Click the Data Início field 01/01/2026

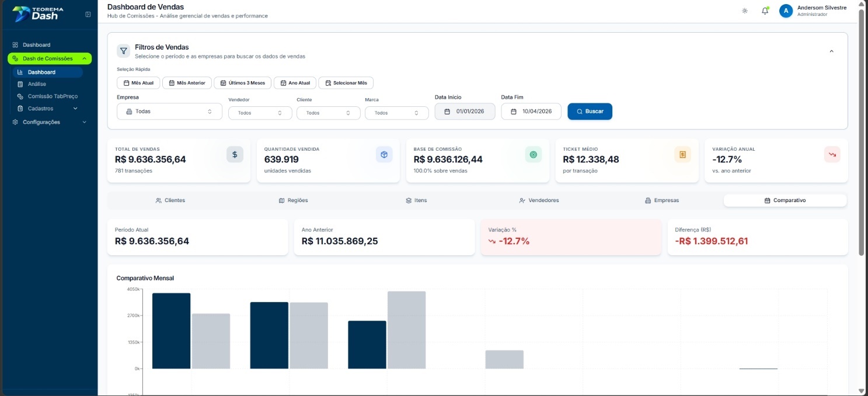(x=465, y=112)
